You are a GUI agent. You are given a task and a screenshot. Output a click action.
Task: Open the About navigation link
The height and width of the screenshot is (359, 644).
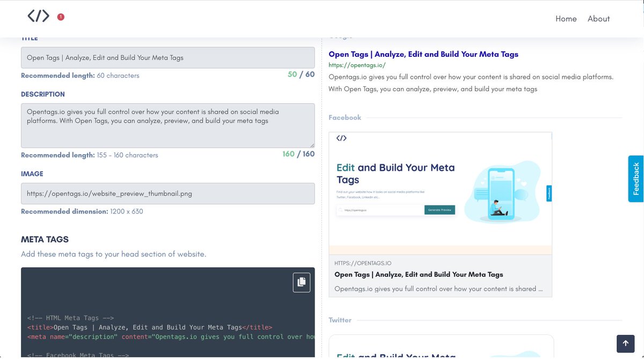(x=598, y=19)
